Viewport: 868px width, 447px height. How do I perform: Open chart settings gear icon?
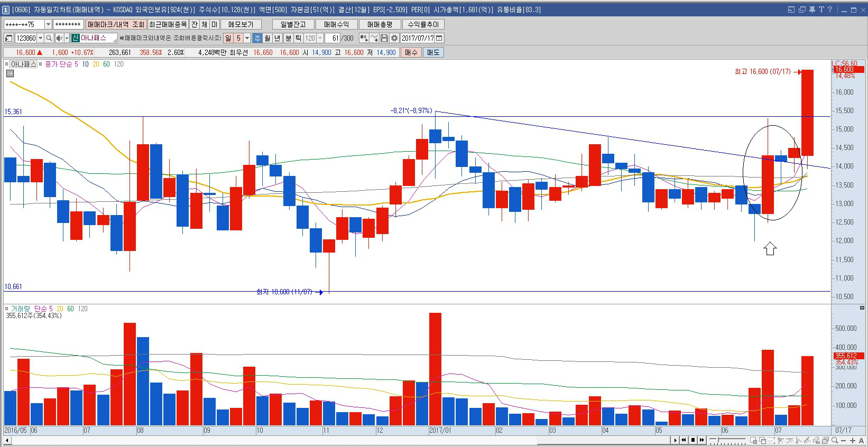[x=394, y=38]
